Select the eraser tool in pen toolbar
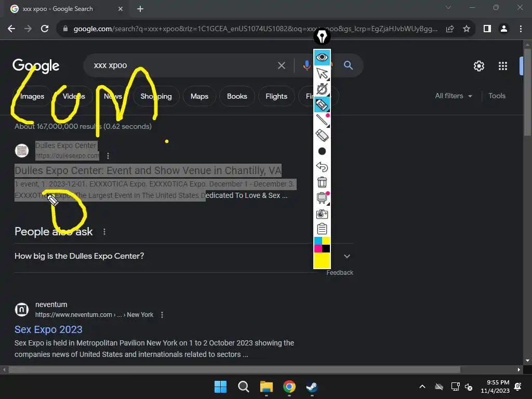This screenshot has height=399, width=532. [322, 136]
